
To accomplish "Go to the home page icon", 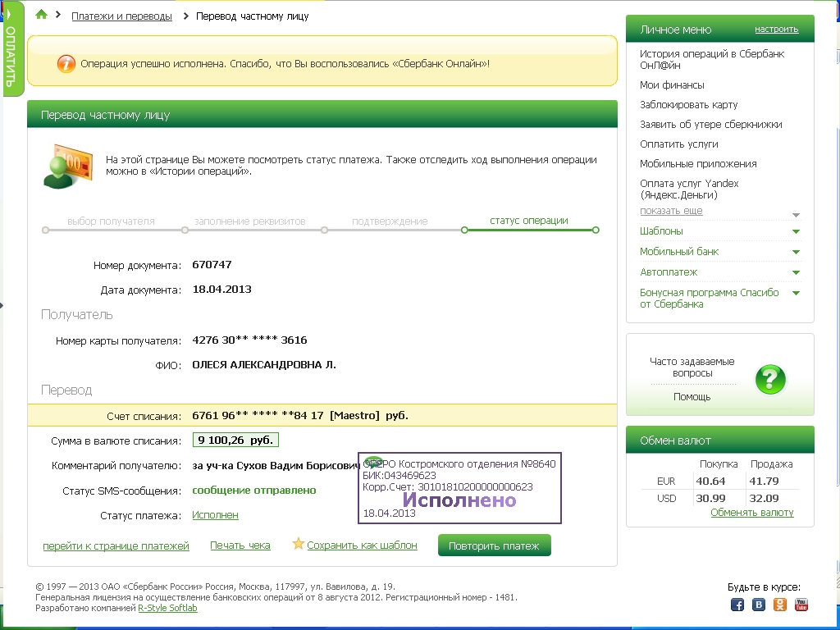I will point(41,15).
